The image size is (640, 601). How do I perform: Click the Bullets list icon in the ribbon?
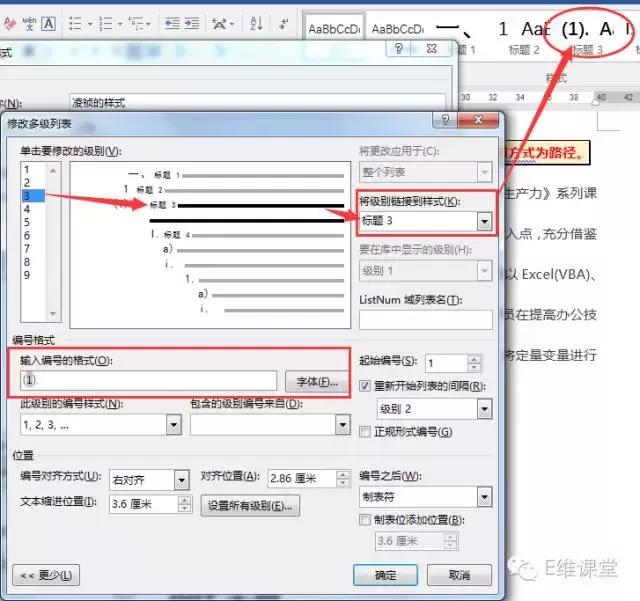click(76, 24)
